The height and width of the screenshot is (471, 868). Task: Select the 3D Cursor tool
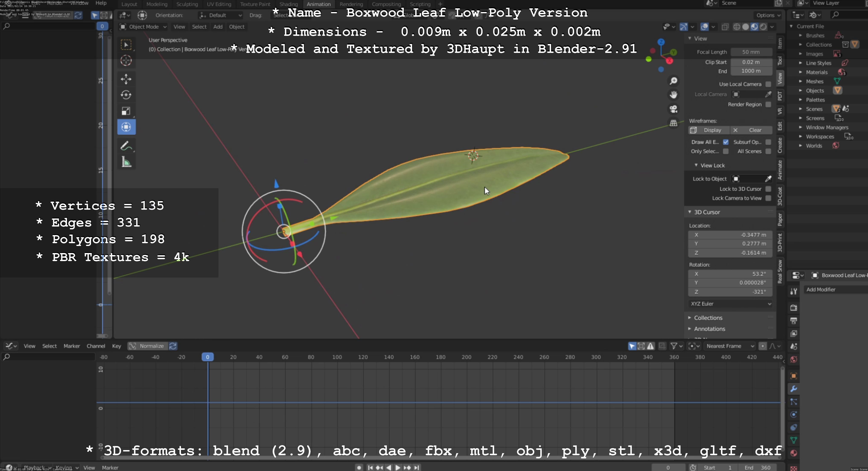pos(126,61)
